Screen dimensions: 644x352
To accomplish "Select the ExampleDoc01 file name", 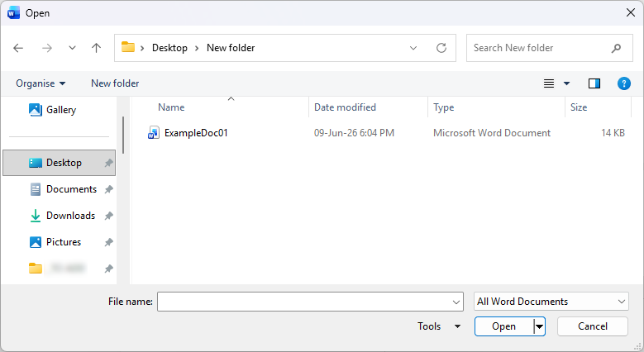I will coord(196,133).
